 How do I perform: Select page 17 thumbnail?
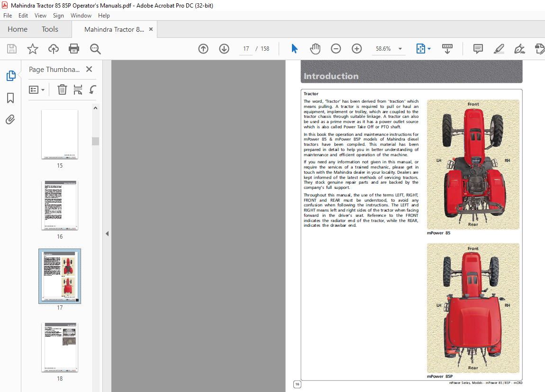(60, 276)
